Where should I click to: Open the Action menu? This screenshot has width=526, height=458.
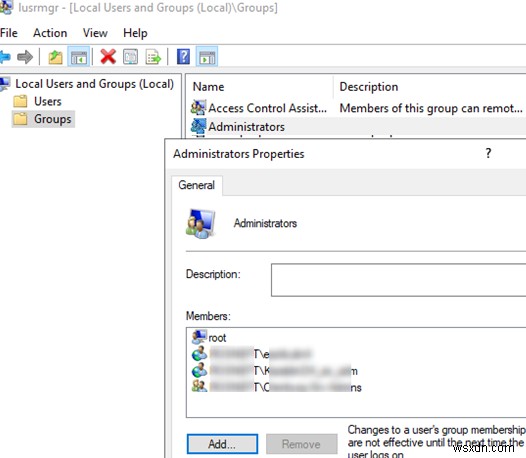coord(50,33)
